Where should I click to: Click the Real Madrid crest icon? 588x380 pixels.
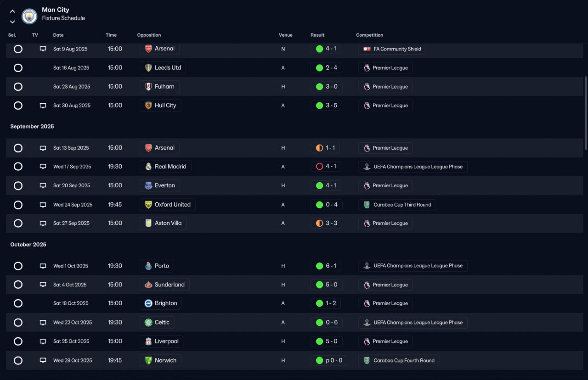point(148,167)
